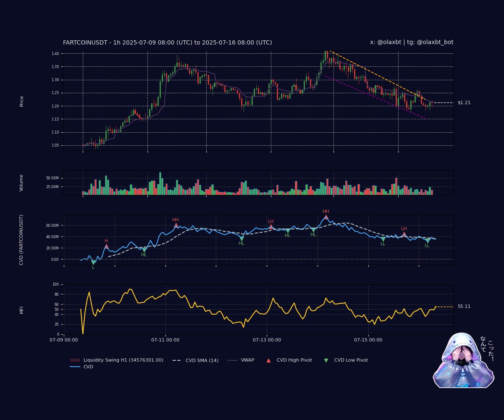
Task: Click the Volume axis title
Action: point(21,183)
